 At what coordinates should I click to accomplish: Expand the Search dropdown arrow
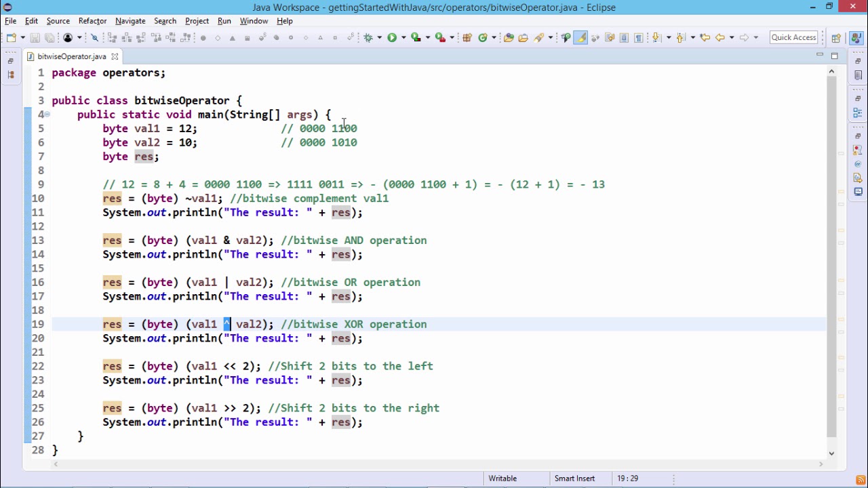click(550, 37)
